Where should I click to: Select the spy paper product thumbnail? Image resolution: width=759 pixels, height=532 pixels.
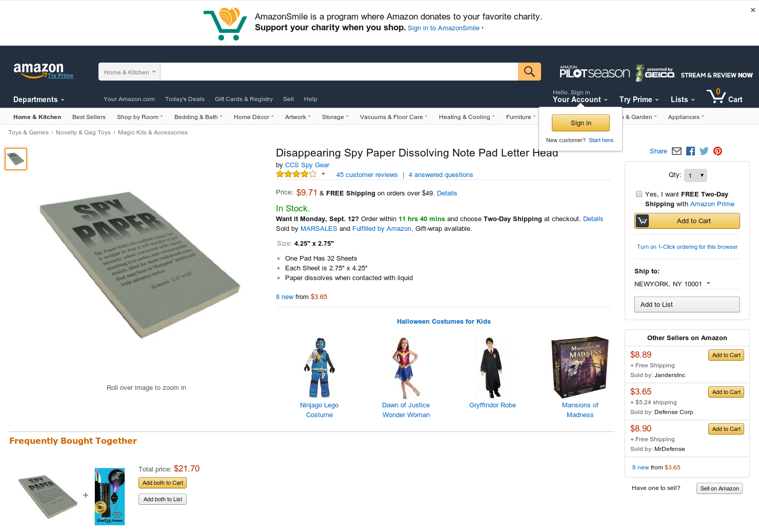pos(16,159)
